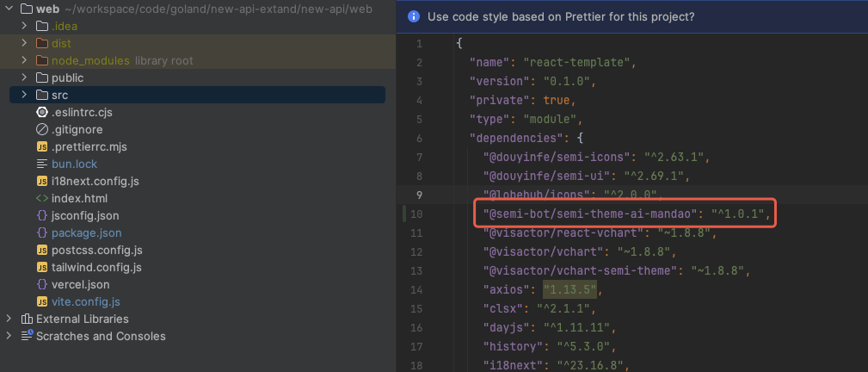Click the info icon in Prettier banner
Screen dimensions: 868x372
pyautogui.click(x=414, y=16)
